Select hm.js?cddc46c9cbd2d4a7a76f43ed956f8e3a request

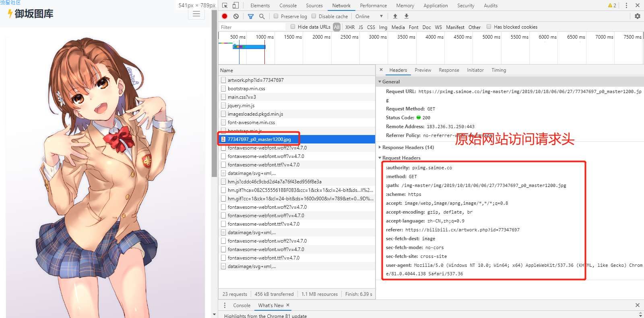297,181
